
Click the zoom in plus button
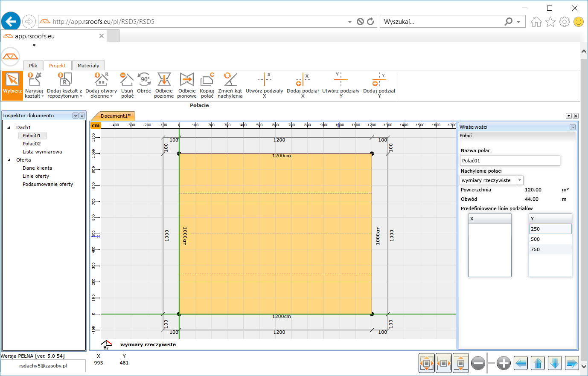504,363
